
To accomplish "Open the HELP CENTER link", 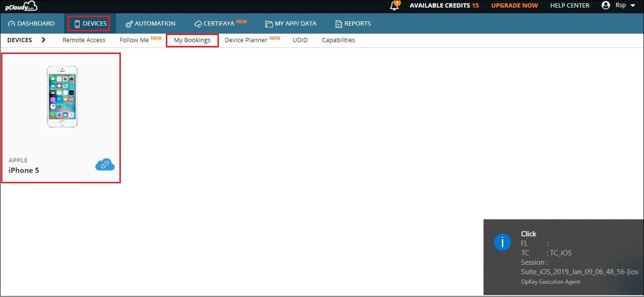I will 570,6.
